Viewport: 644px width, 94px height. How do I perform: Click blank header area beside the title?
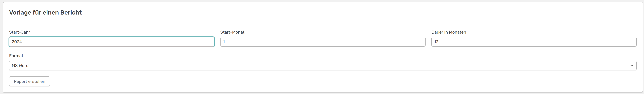point(350,12)
